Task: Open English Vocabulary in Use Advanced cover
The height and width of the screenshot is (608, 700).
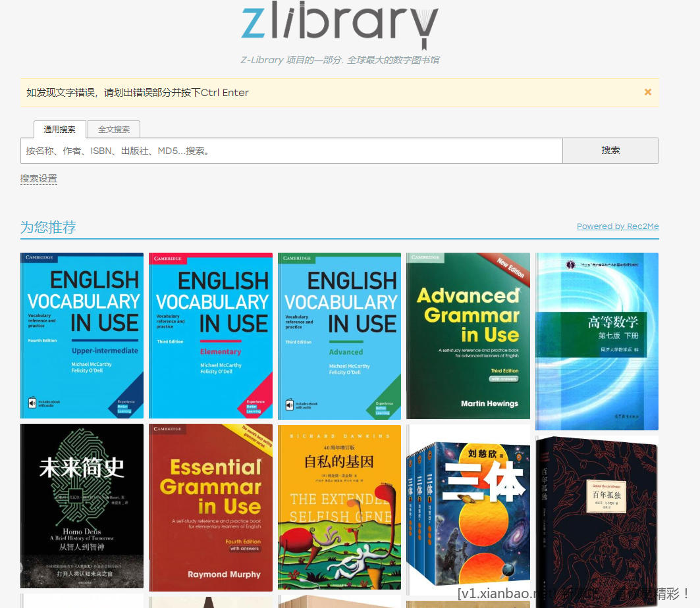Action: tap(339, 336)
